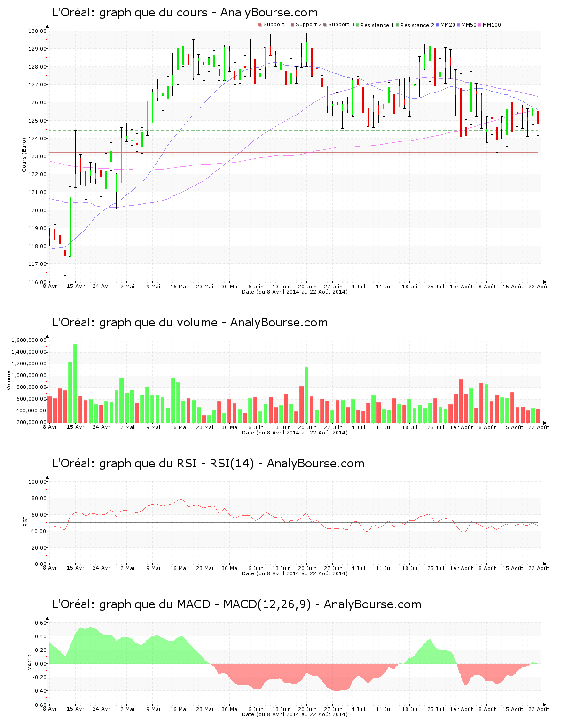
Task: Click the 100.00 value on the RSI axis
Action: tap(37, 482)
